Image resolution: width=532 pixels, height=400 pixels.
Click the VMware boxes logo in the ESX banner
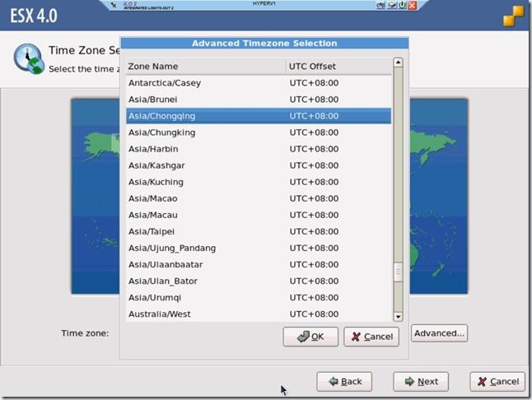click(513, 16)
